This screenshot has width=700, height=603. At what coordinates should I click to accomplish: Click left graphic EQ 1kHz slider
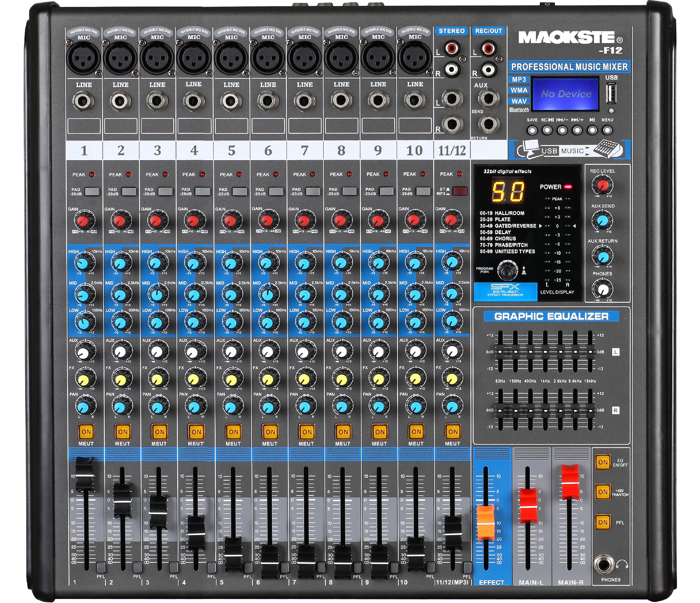point(545,352)
